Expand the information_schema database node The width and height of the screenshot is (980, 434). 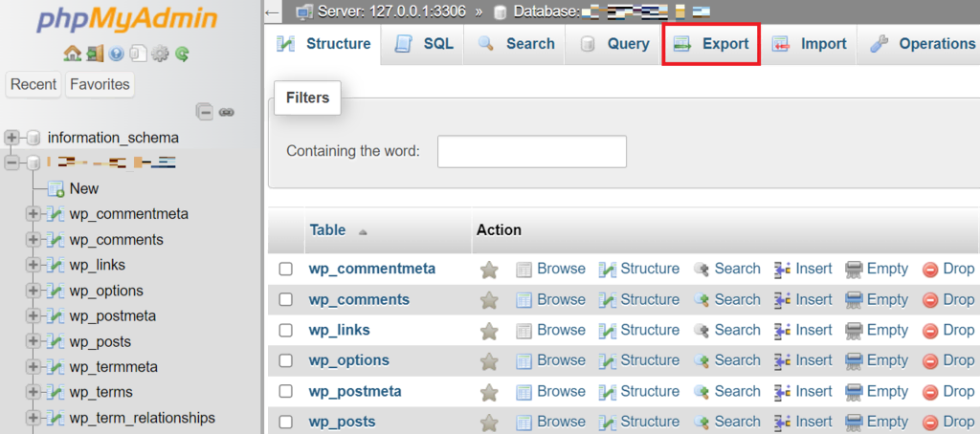(x=12, y=138)
